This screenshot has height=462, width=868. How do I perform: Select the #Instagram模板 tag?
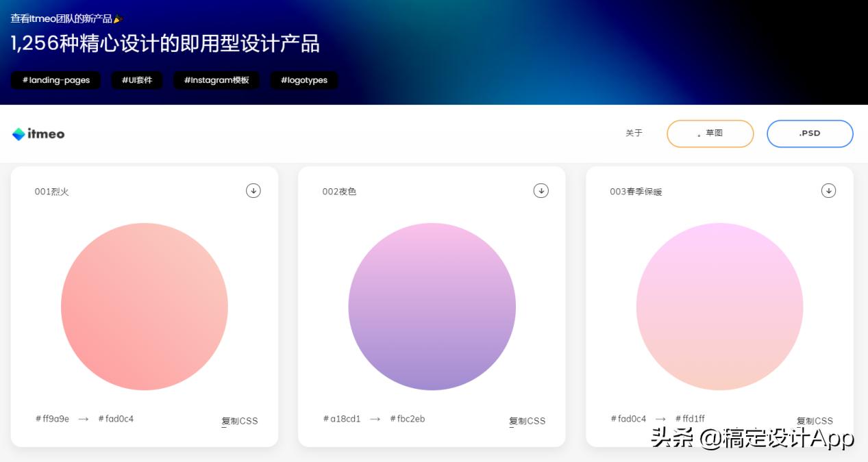coord(216,80)
